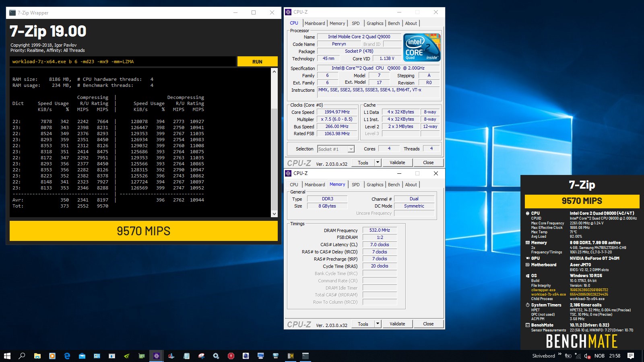Switch to SPD tab in lower CPU-Z
Image resolution: width=644 pixels, height=362 pixels.
356,185
